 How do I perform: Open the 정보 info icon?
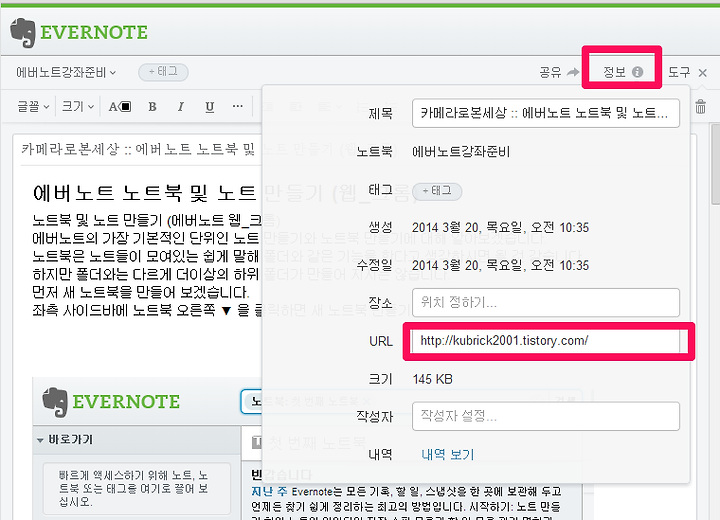pos(637,72)
